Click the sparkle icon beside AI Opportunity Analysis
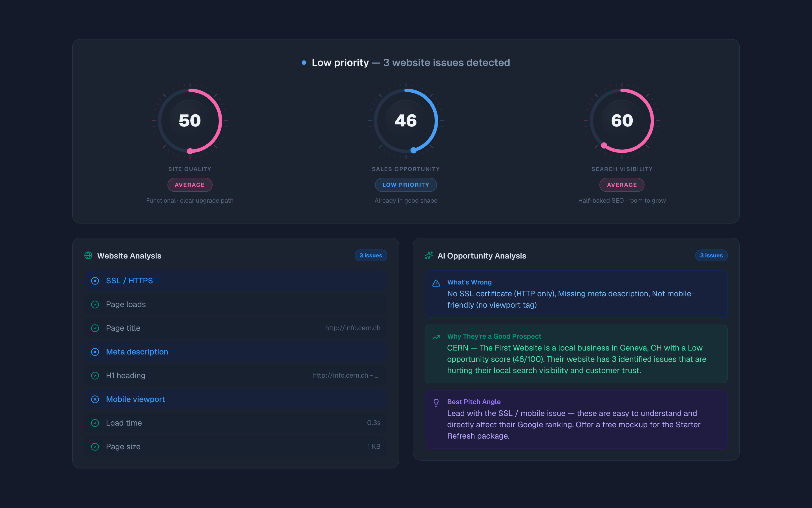 point(429,256)
